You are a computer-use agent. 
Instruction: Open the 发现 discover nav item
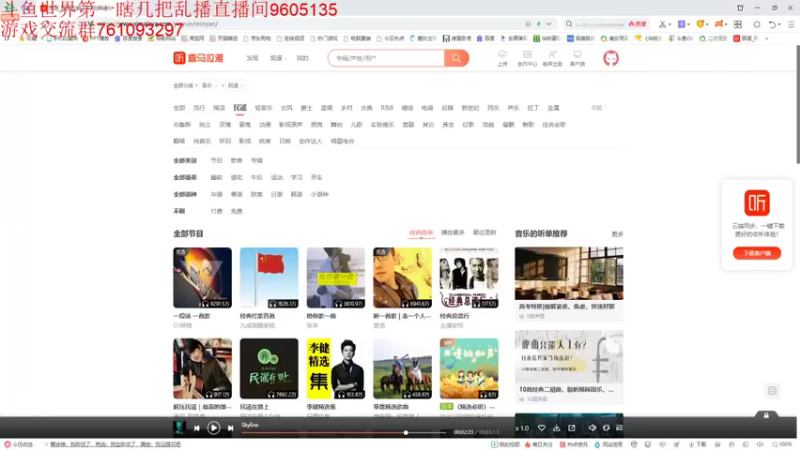[252, 58]
